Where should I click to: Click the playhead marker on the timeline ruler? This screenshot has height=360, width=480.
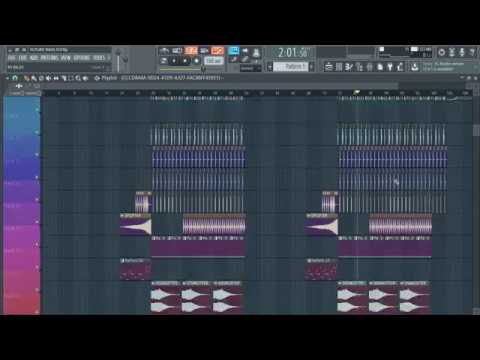coord(357,92)
